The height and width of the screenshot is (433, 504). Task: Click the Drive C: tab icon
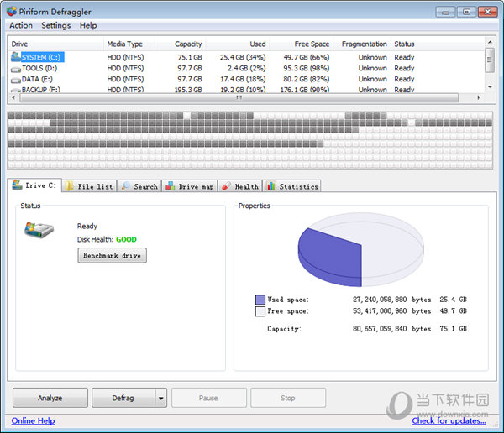click(18, 185)
